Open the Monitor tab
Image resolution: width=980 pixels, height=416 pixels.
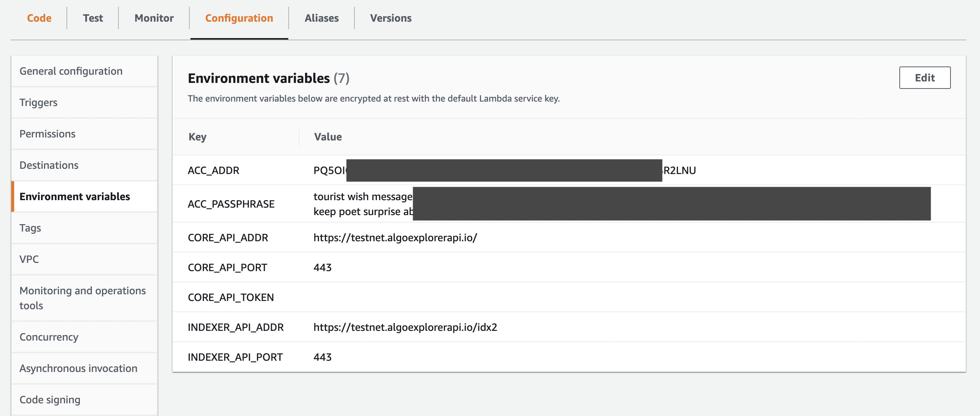154,18
